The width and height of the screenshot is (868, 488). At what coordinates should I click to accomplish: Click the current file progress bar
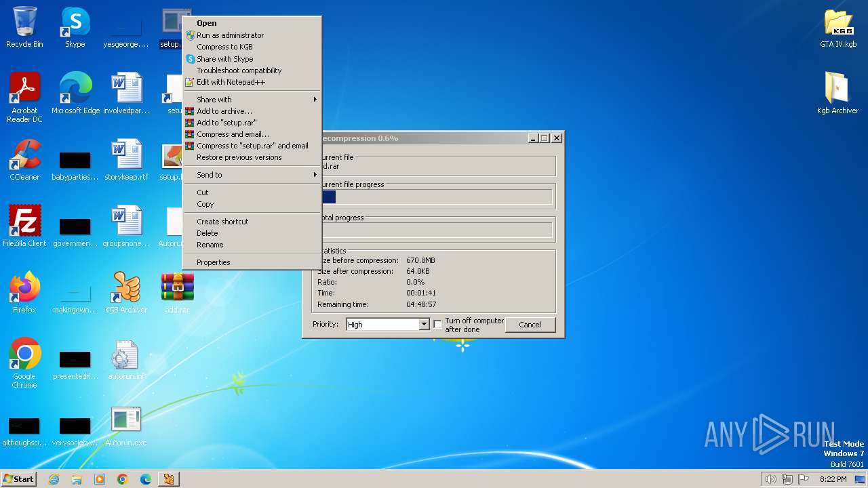point(437,197)
